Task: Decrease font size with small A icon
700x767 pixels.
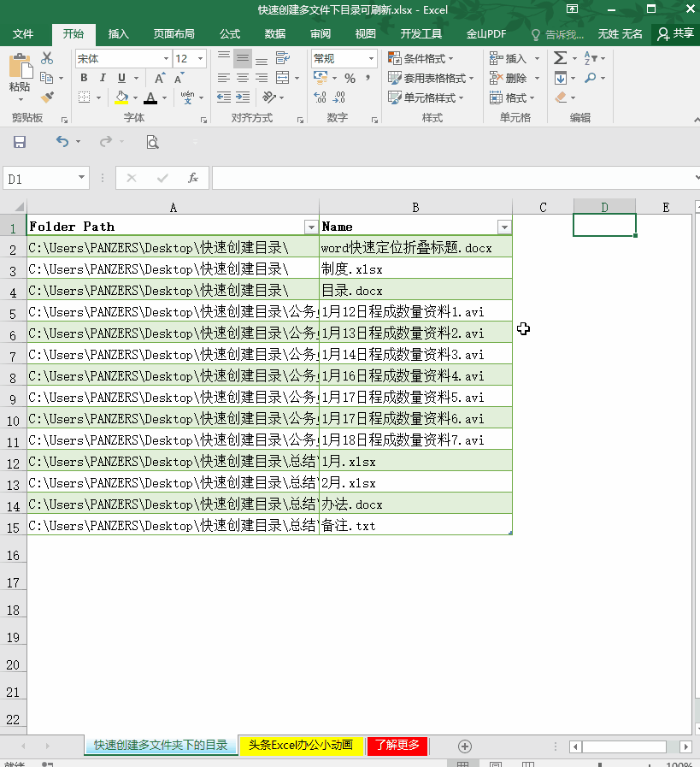Action: pos(179,78)
